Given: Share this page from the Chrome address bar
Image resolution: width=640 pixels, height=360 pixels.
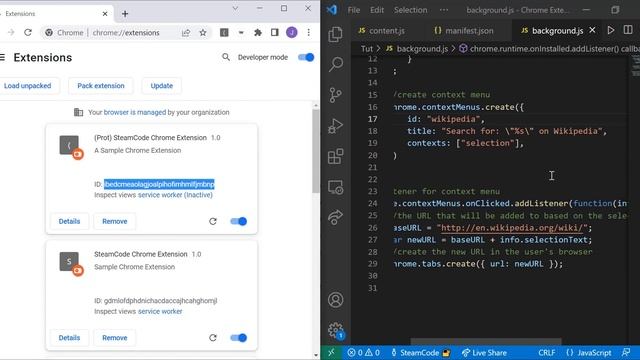Looking at the screenshot, I should click(186, 33).
